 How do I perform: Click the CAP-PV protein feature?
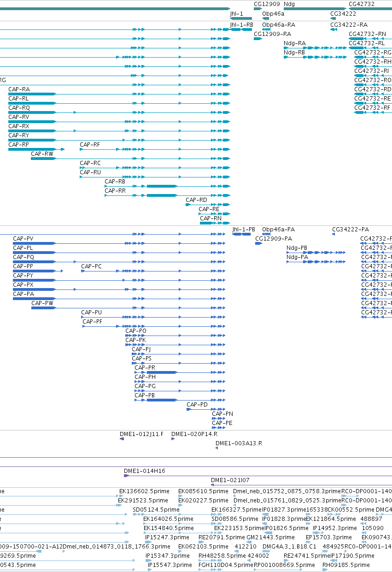click(x=119, y=243)
